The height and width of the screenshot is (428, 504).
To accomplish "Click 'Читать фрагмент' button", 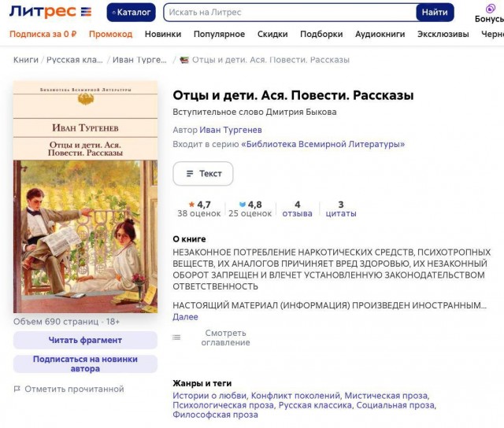I will pyautogui.click(x=85, y=340).
